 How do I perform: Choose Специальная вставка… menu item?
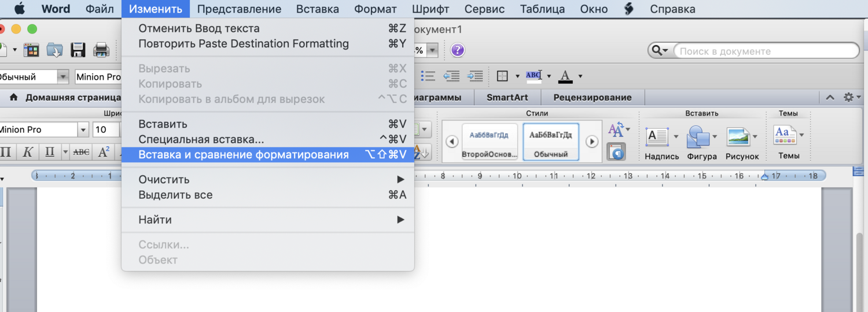268,139
